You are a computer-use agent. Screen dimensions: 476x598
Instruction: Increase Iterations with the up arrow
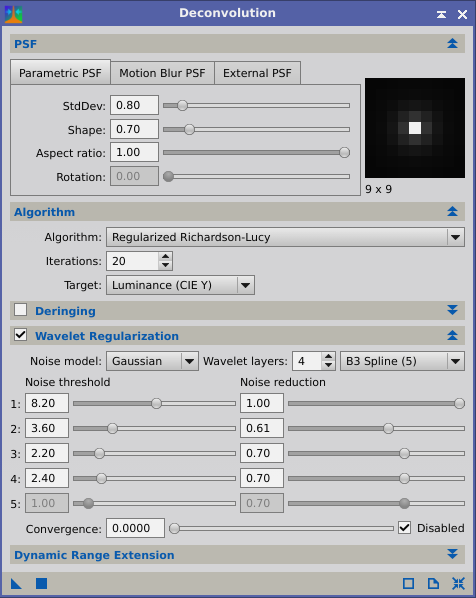[166, 257]
